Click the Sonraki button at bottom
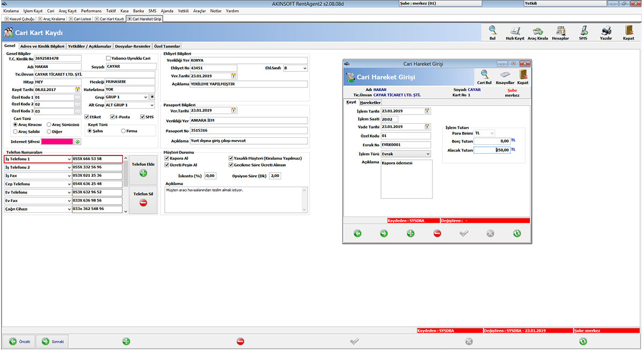This screenshot has width=644, height=350. pyautogui.click(x=52, y=341)
